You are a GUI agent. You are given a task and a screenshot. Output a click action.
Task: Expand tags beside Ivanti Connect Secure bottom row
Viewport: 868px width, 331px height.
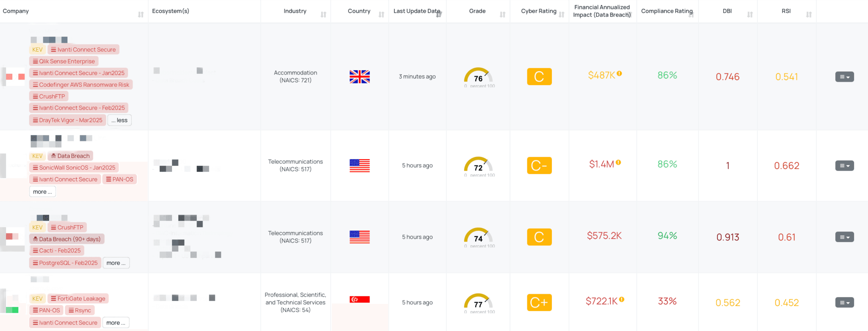tap(116, 323)
